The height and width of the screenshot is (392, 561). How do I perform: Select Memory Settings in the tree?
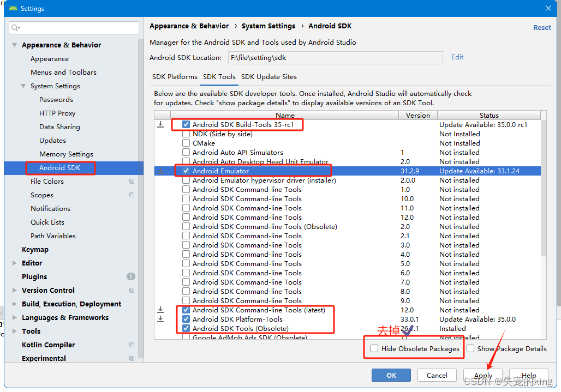click(x=66, y=154)
